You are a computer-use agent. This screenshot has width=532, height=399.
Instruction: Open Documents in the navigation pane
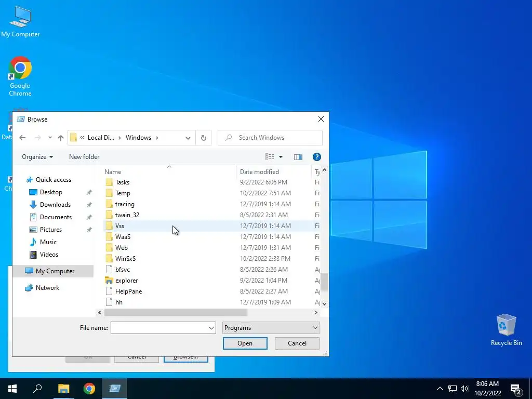(x=56, y=217)
